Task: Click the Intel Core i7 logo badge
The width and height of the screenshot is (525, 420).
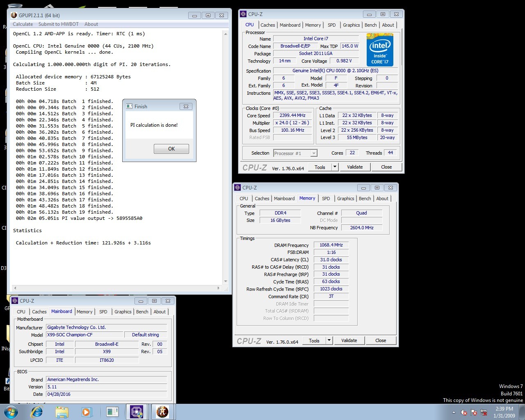Action: (x=380, y=50)
